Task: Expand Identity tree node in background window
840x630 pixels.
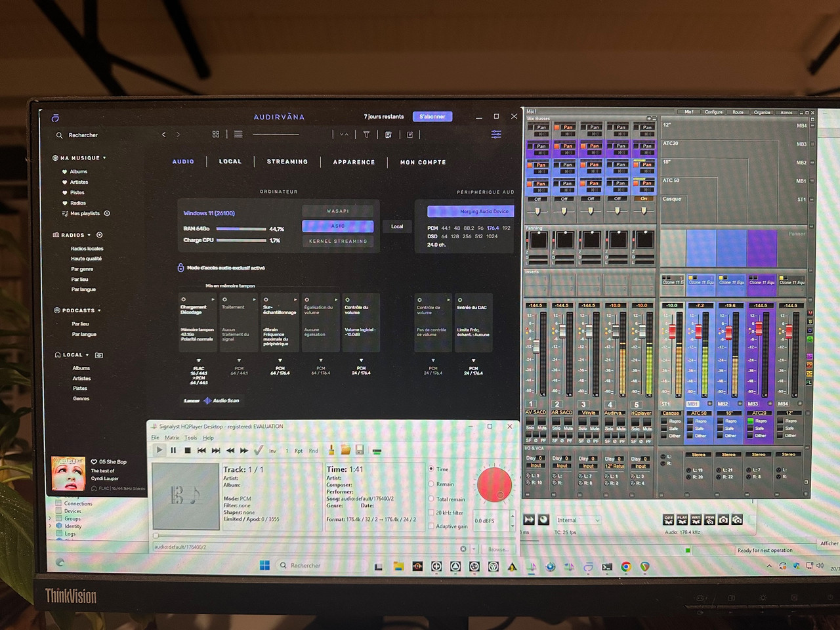Action: click(x=50, y=526)
